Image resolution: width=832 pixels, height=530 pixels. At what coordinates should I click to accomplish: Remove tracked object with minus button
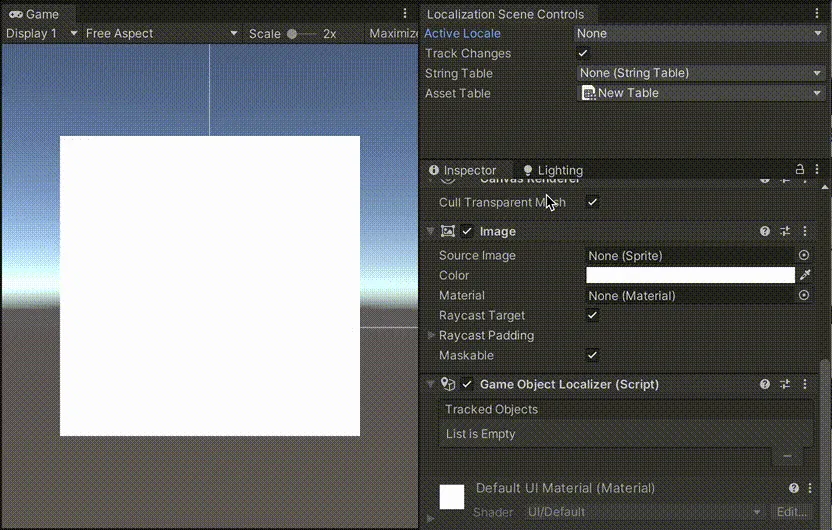(787, 456)
